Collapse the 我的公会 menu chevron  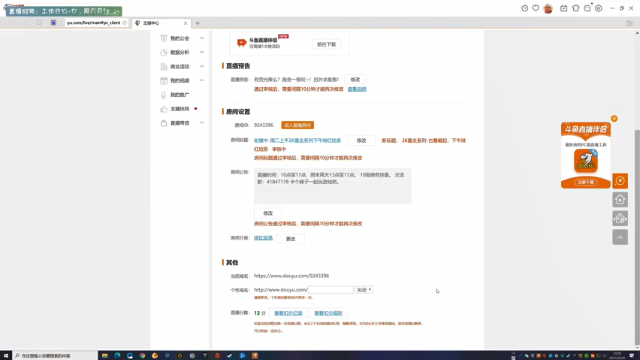coord(202,38)
